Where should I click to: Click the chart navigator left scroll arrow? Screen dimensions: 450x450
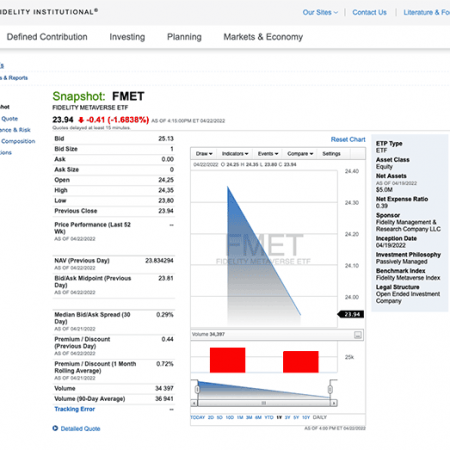[194, 403]
